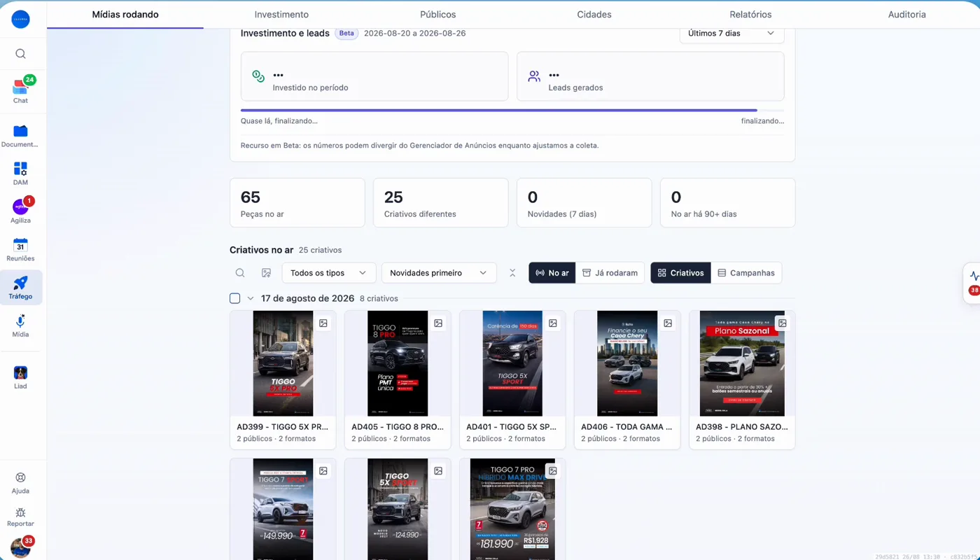Click image search icon beside creatives search

click(266, 273)
